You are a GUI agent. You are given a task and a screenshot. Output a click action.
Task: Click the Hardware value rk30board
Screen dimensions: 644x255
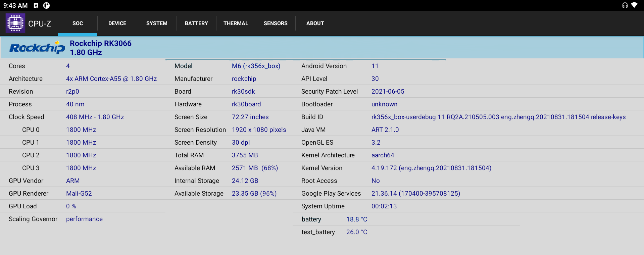tap(246, 104)
